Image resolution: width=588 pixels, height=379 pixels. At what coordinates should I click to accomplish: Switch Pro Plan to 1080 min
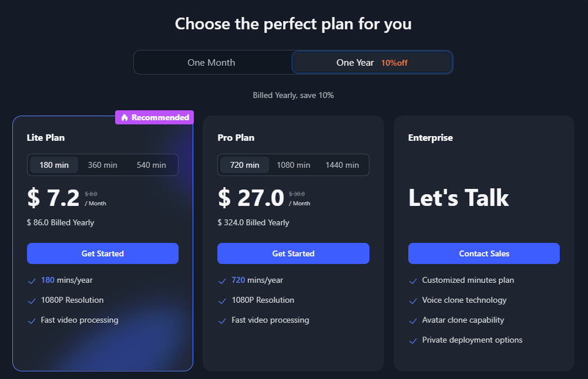(294, 165)
